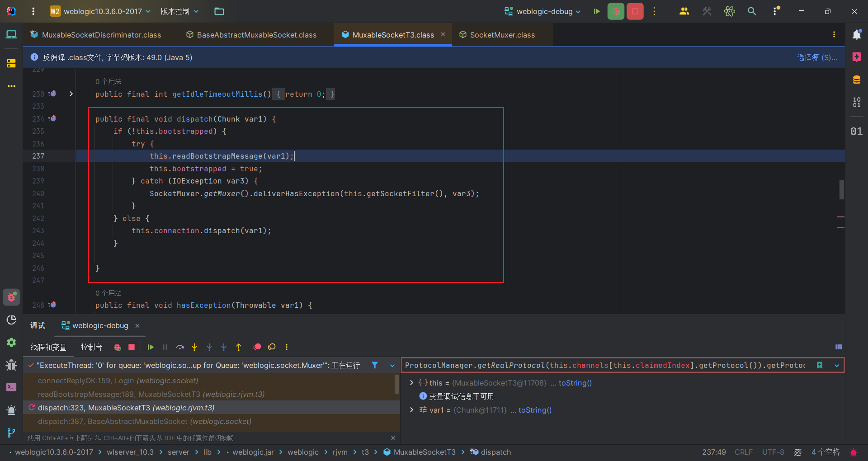The height and width of the screenshot is (461, 868).
Task: Resume program in the debug toolbar
Action: pos(151,347)
